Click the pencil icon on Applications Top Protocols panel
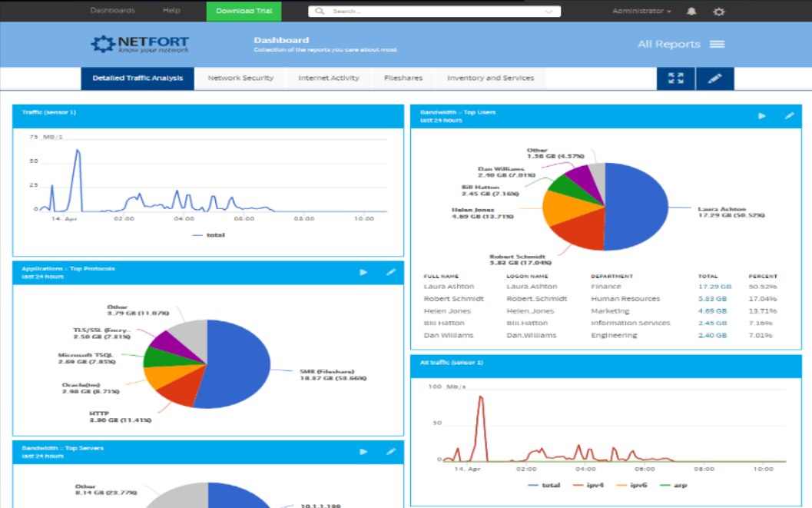This screenshot has height=508, width=812. point(391,272)
